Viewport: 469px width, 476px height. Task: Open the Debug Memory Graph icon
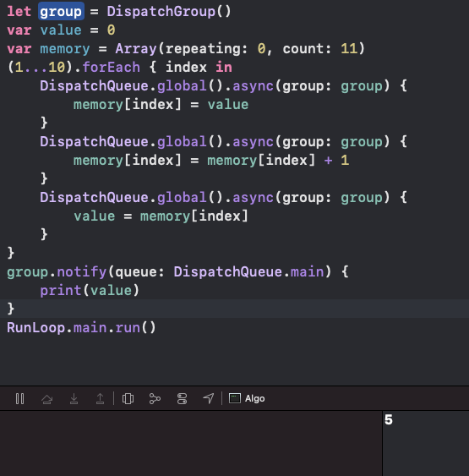[155, 398]
